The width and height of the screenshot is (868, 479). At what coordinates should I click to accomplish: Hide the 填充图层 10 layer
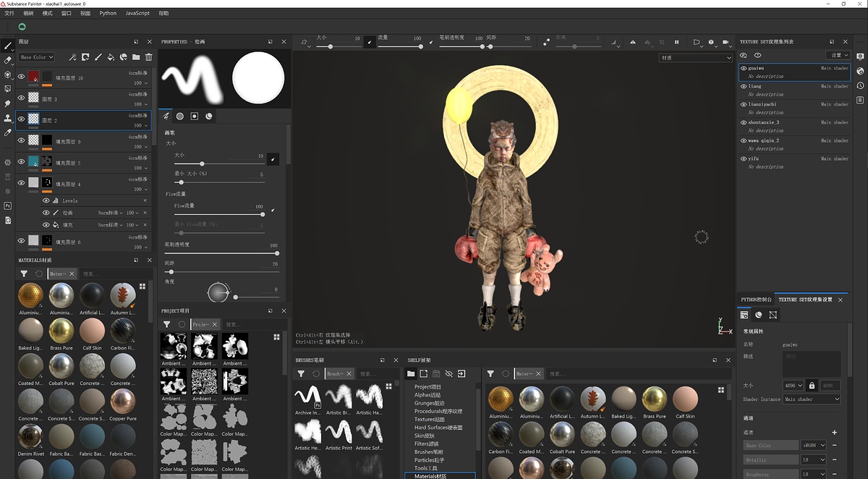pyautogui.click(x=21, y=77)
